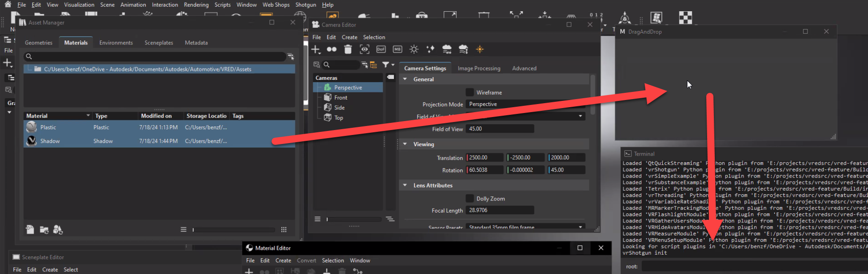
Task: Enable the Wireframe checkbox
Action: click(470, 92)
